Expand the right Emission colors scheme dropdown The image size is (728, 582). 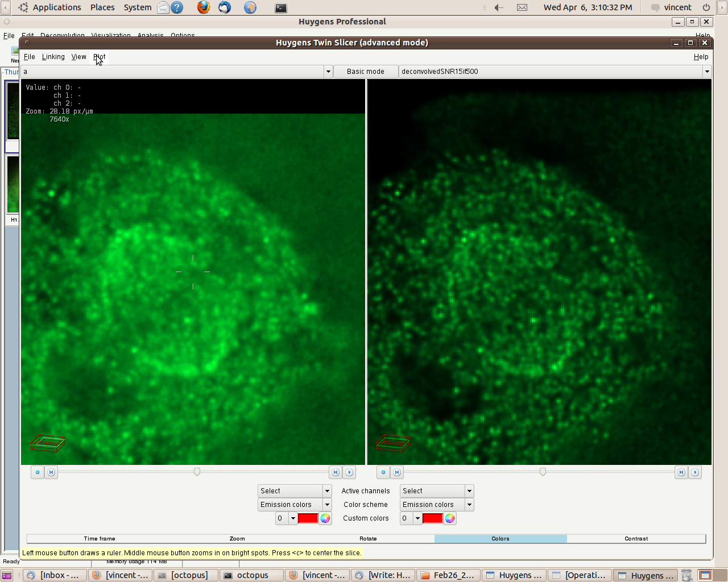[x=469, y=505]
